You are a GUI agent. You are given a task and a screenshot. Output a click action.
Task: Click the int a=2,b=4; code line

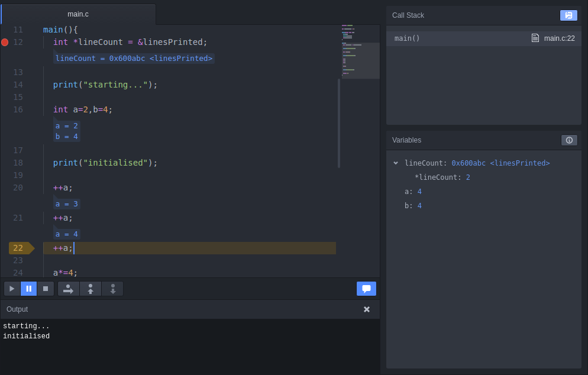(82, 109)
